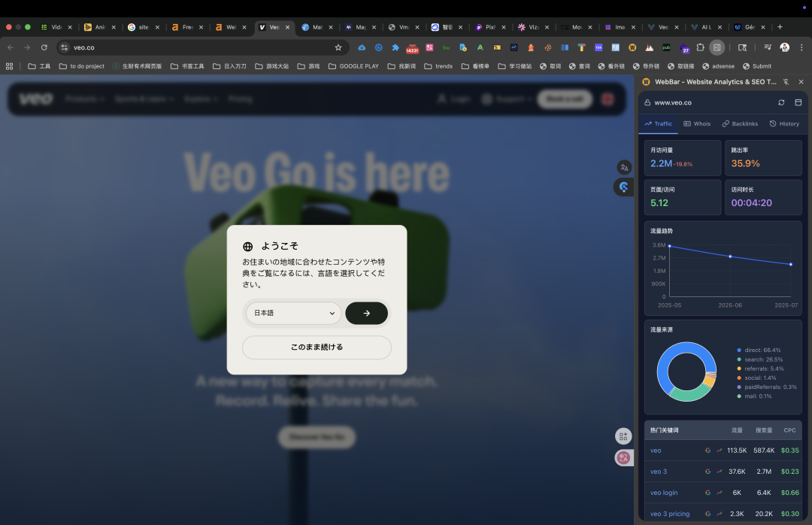Viewport: 812px width, 525px height.
Task: Click the direct: 66.4% legend entry
Action: pyautogui.click(x=759, y=351)
